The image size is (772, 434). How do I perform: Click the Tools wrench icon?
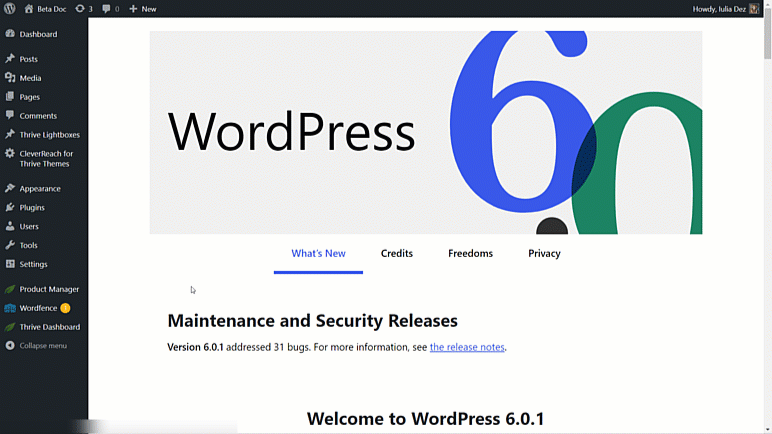point(10,245)
